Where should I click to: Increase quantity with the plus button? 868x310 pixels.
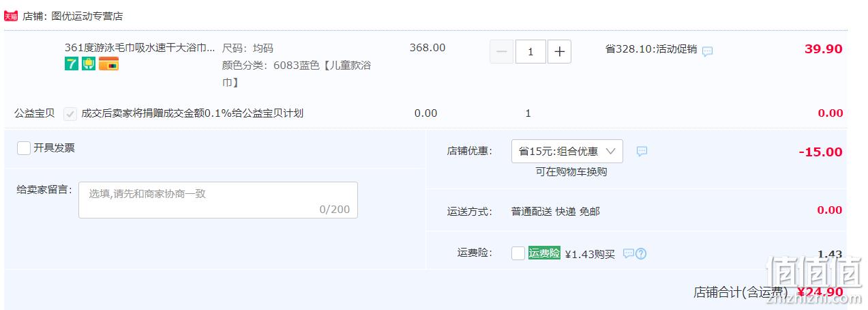coord(560,52)
